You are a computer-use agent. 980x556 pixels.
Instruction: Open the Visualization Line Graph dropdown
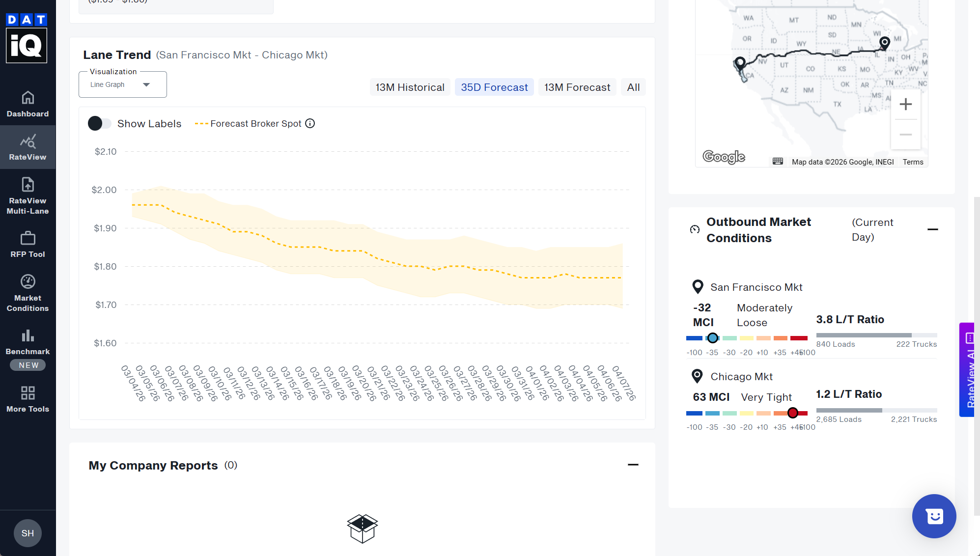[122, 85]
